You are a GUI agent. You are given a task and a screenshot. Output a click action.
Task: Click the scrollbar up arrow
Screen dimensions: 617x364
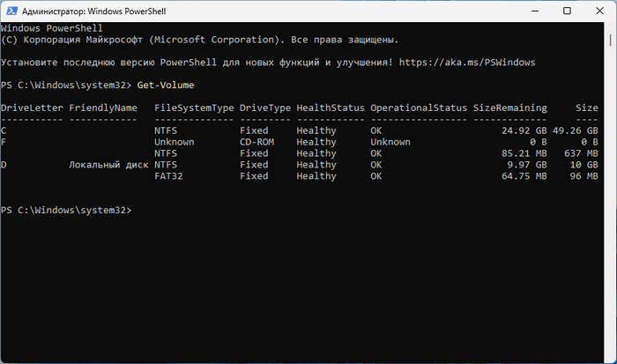pos(611,26)
